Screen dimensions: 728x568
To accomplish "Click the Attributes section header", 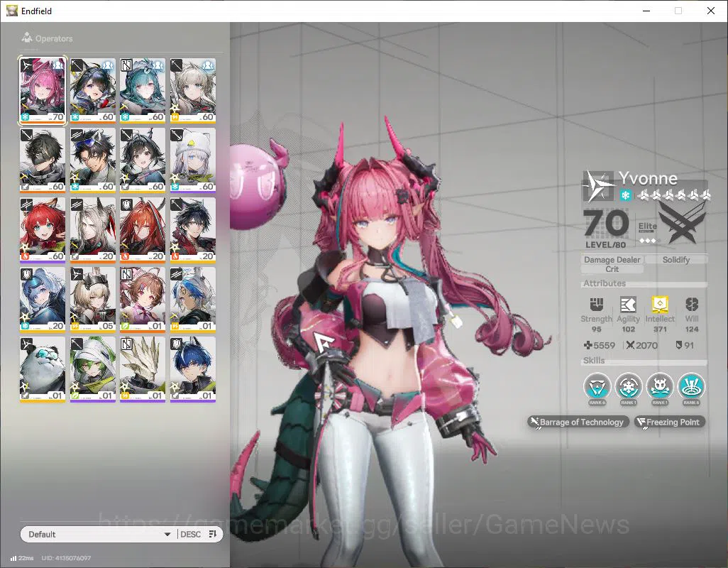I will click(x=605, y=283).
